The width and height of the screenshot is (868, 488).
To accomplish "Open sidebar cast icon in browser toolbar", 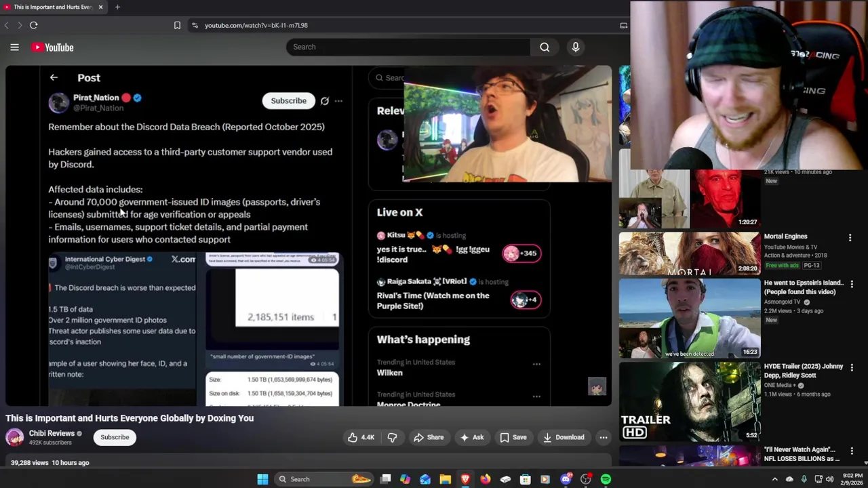I will coord(623,25).
